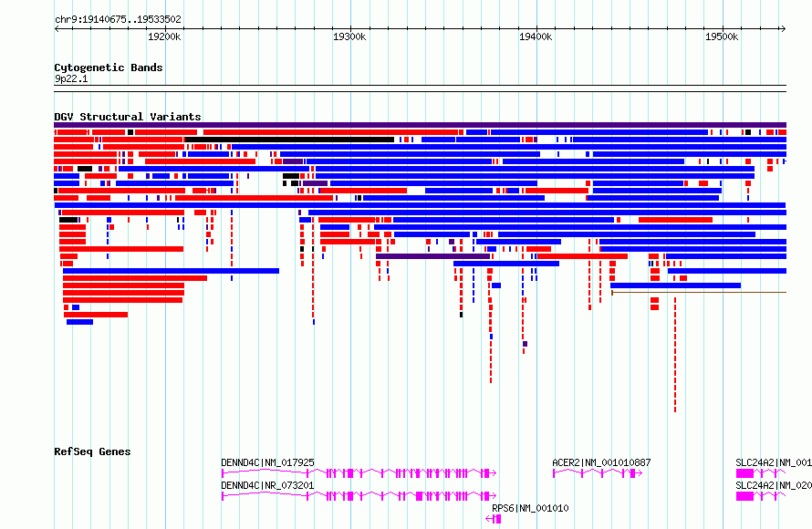This screenshot has height=529, width=812.
Task: Click the DENND4C|NM_017925 gene label
Action: (x=267, y=462)
